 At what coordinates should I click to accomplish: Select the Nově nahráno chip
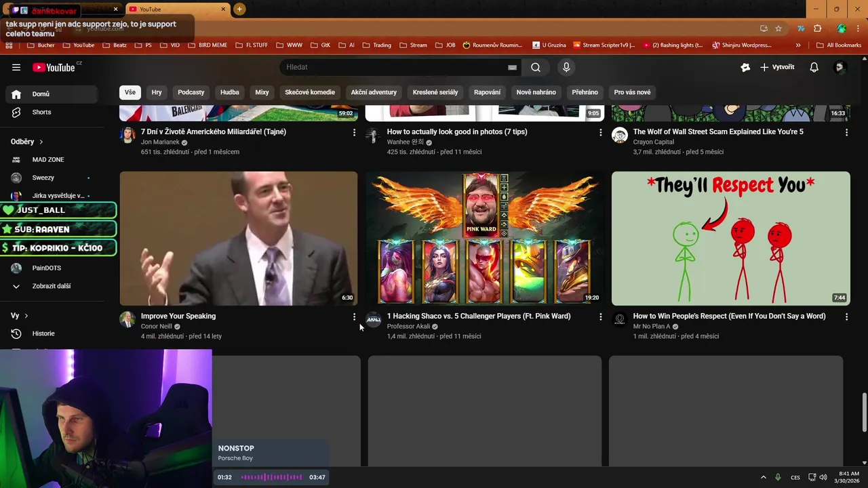(x=536, y=92)
